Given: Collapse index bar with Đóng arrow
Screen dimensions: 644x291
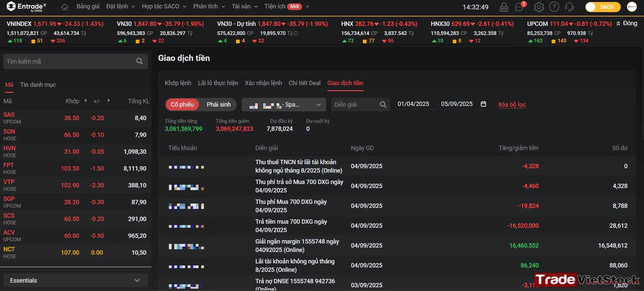Looking at the screenshot, I should tap(619, 23).
